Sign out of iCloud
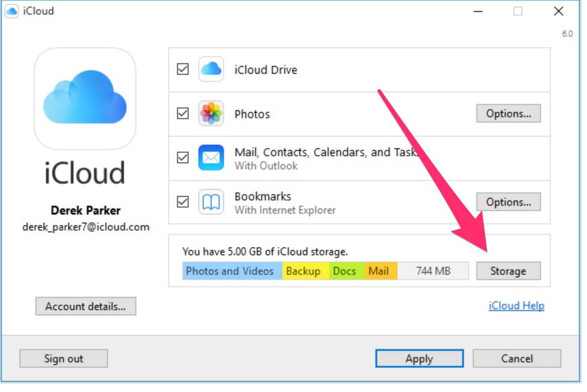587x392 pixels. pos(63,358)
